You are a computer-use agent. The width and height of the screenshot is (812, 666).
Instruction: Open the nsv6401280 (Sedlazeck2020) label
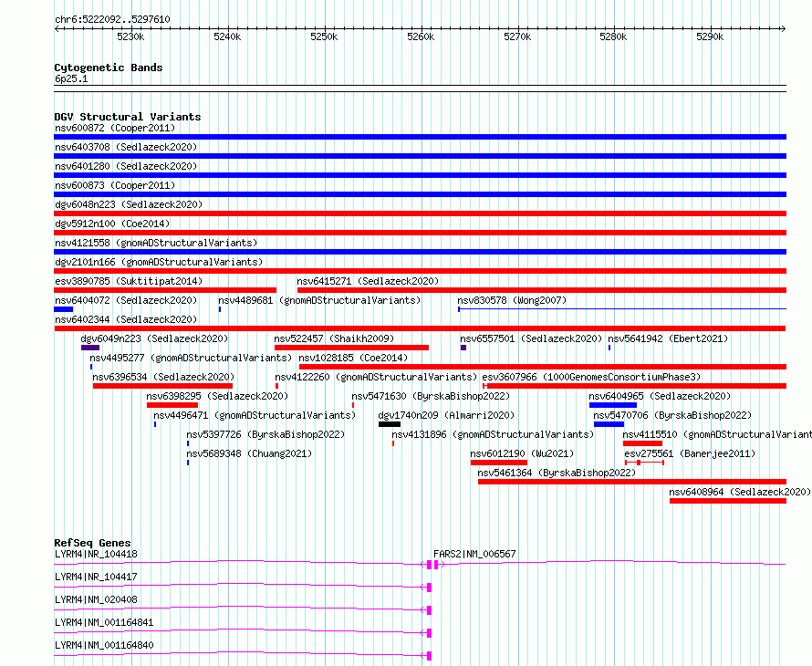point(126,166)
